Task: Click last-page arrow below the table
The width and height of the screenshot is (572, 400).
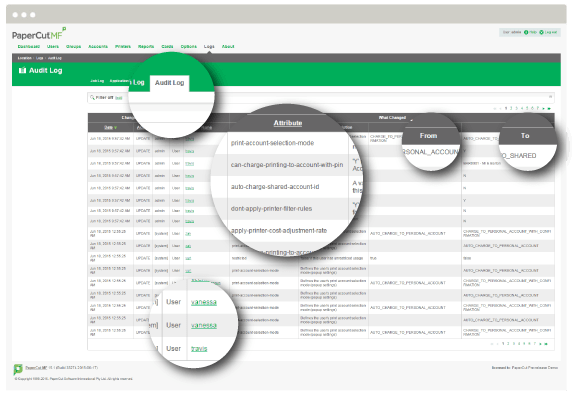Action: (546, 344)
